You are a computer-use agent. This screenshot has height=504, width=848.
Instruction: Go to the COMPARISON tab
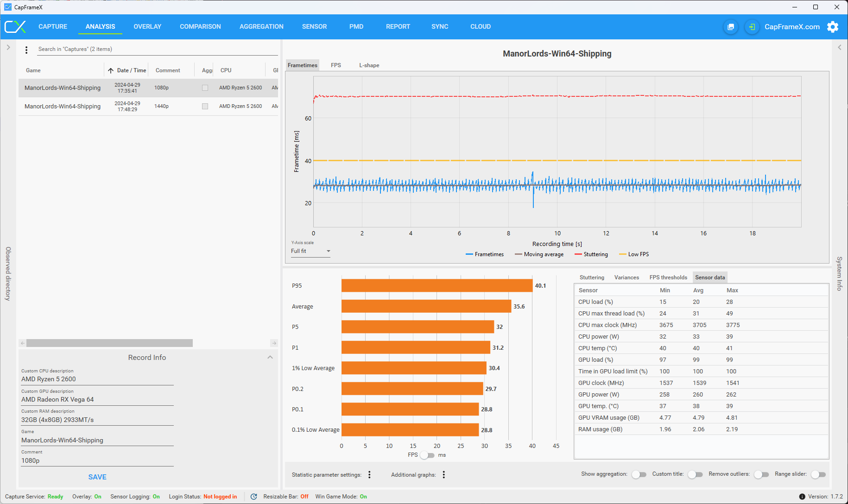(x=200, y=26)
